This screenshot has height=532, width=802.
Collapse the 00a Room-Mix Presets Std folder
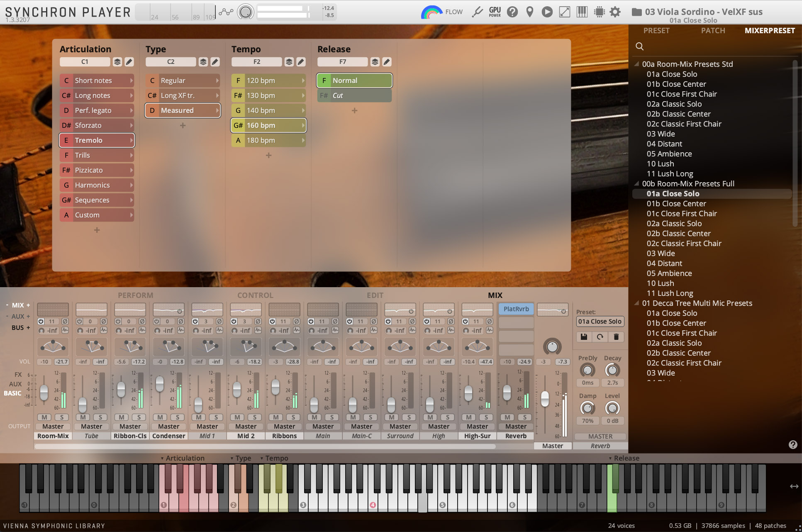pyautogui.click(x=636, y=64)
